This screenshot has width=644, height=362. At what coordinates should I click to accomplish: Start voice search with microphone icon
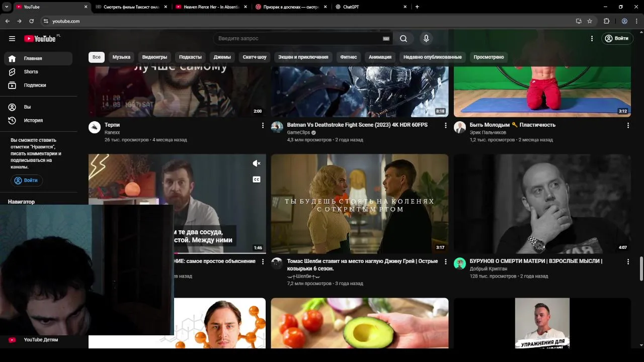pyautogui.click(x=426, y=39)
